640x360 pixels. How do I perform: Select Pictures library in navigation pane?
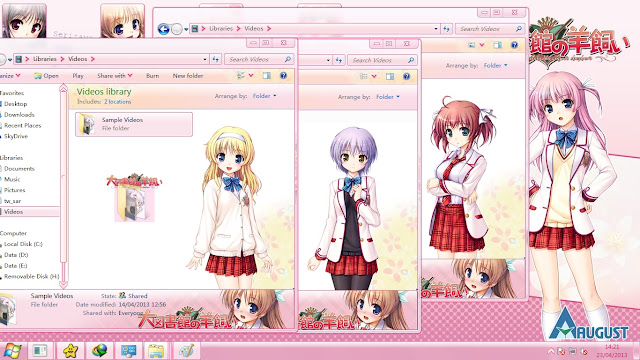coord(15,190)
